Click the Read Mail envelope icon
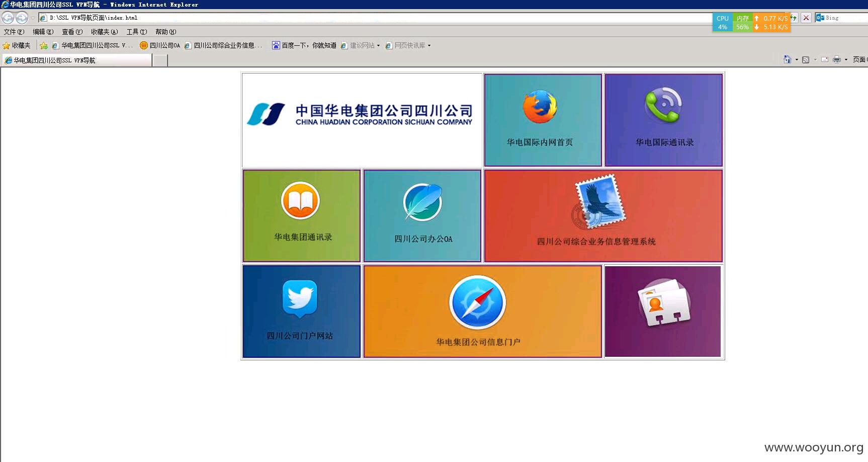 (825, 59)
